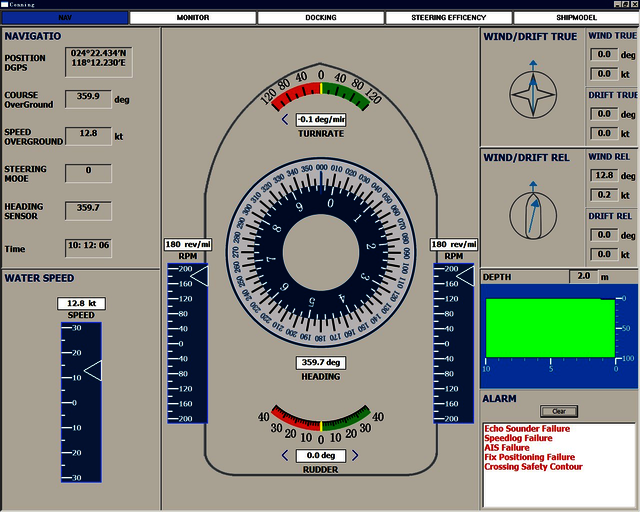The width and height of the screenshot is (640, 512).
Task: Click the Wind Rel 12.8 deg field
Action: (604, 175)
